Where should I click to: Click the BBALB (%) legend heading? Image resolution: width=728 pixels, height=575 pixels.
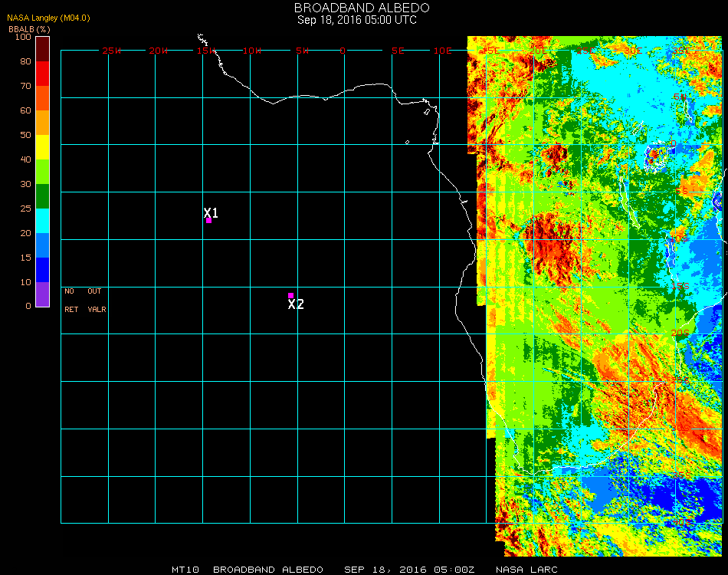(29, 29)
